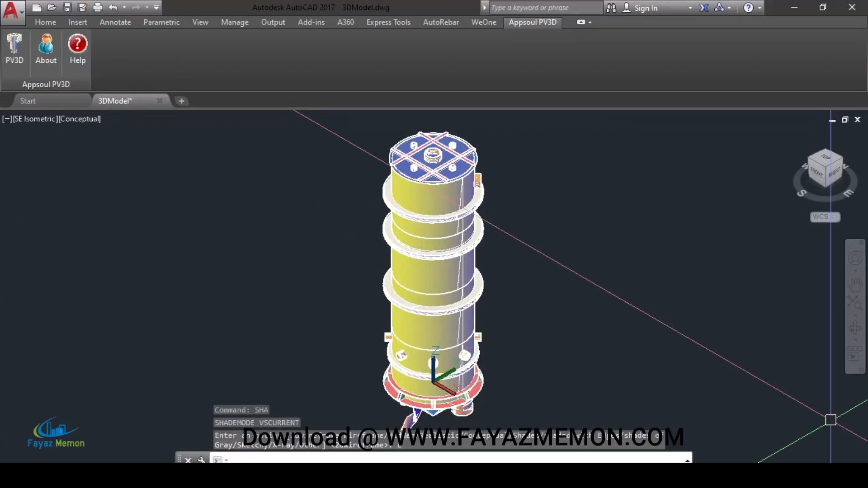
Task: Expand the A360 stay connected dropdown arrow
Action: [x=729, y=8]
